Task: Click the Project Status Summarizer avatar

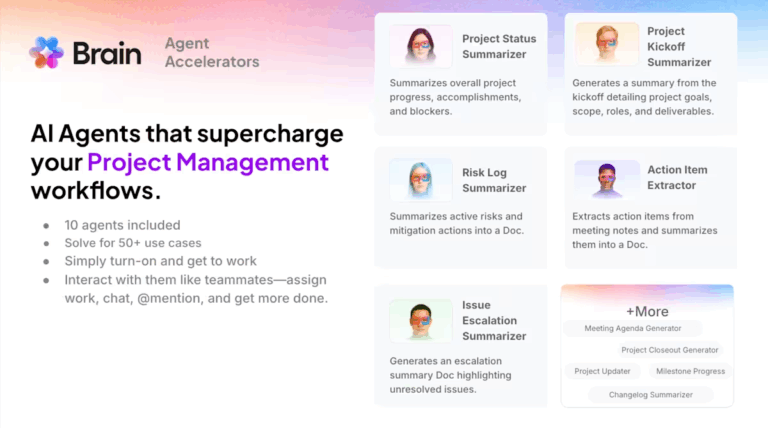Action: [x=419, y=46]
